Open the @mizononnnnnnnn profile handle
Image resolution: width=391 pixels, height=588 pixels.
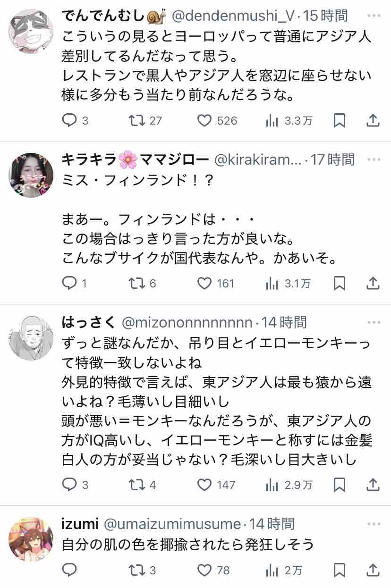click(187, 322)
